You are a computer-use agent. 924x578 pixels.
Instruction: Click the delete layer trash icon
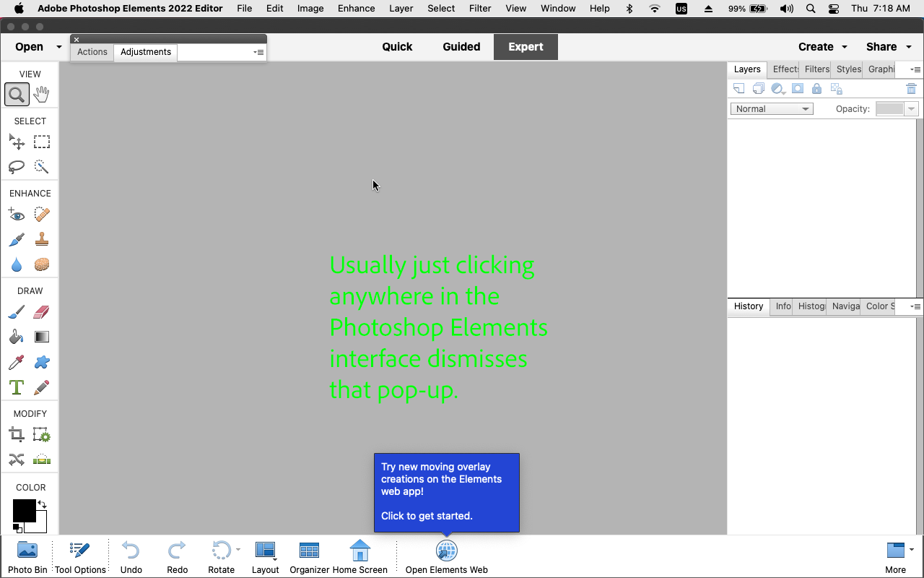(x=911, y=88)
